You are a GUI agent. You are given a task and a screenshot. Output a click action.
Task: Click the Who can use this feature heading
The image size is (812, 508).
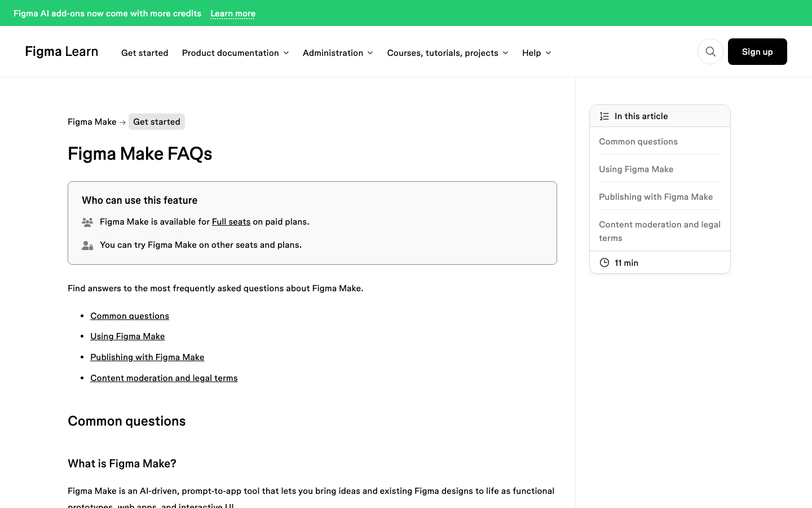139,200
